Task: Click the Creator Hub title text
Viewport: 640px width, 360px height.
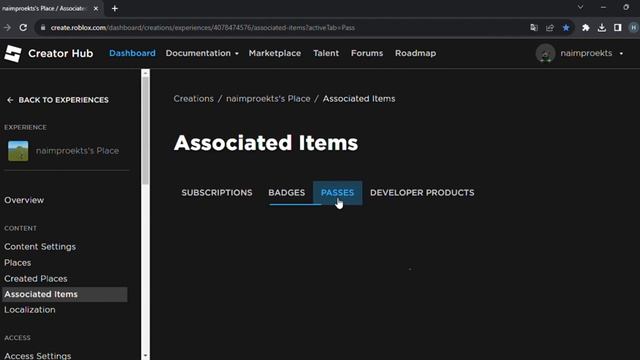Action: pos(60,53)
